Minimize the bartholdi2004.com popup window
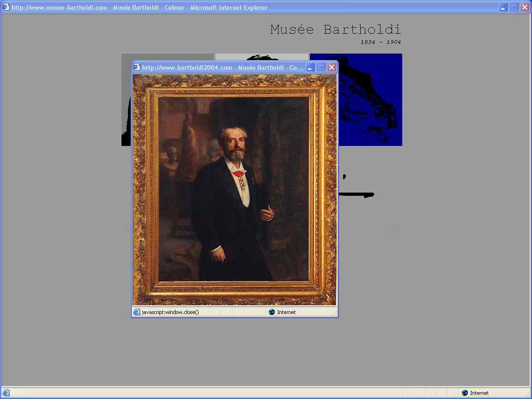The width and height of the screenshot is (532, 399). coord(310,67)
